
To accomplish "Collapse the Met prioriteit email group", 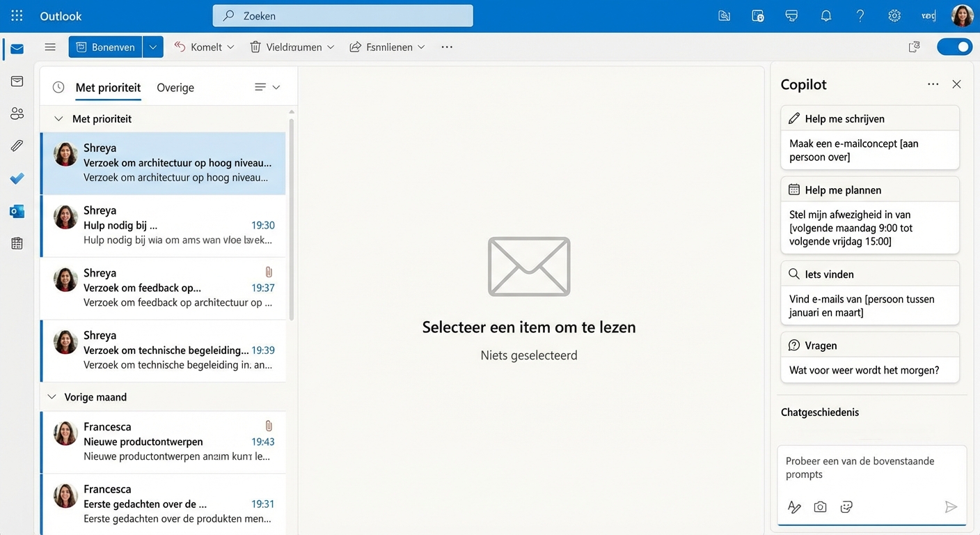I will pos(58,118).
